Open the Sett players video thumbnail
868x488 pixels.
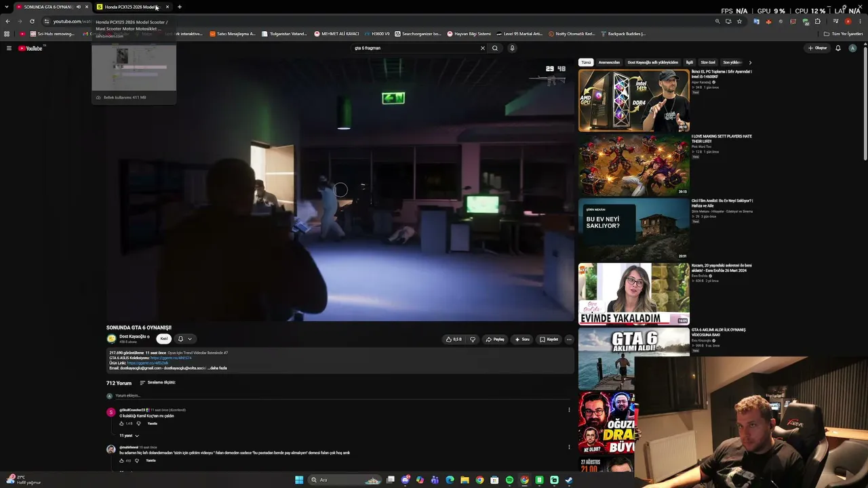634,165
